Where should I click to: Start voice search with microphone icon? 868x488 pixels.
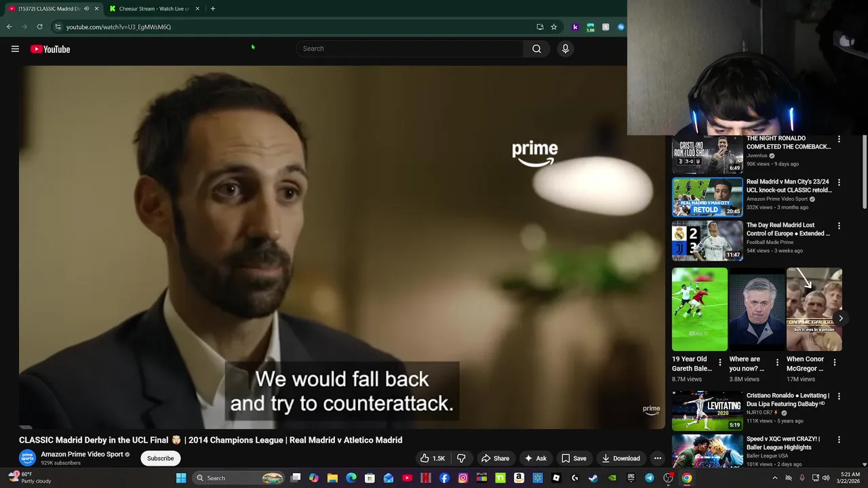pos(565,49)
